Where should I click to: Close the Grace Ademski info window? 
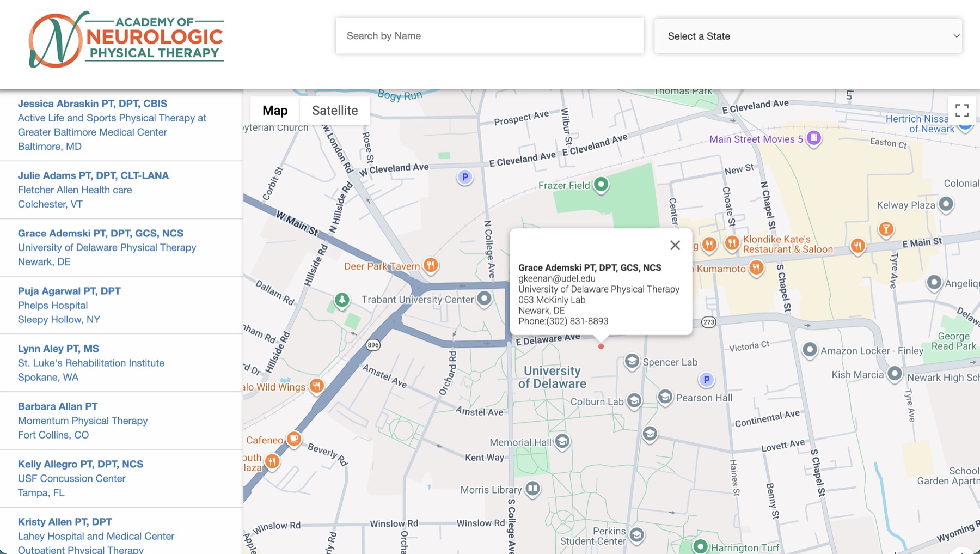click(x=675, y=245)
